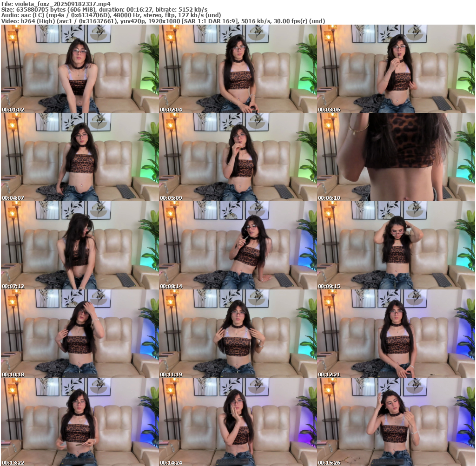Click the 00:09:15 thumbnail
476x466 pixels.
click(396, 245)
